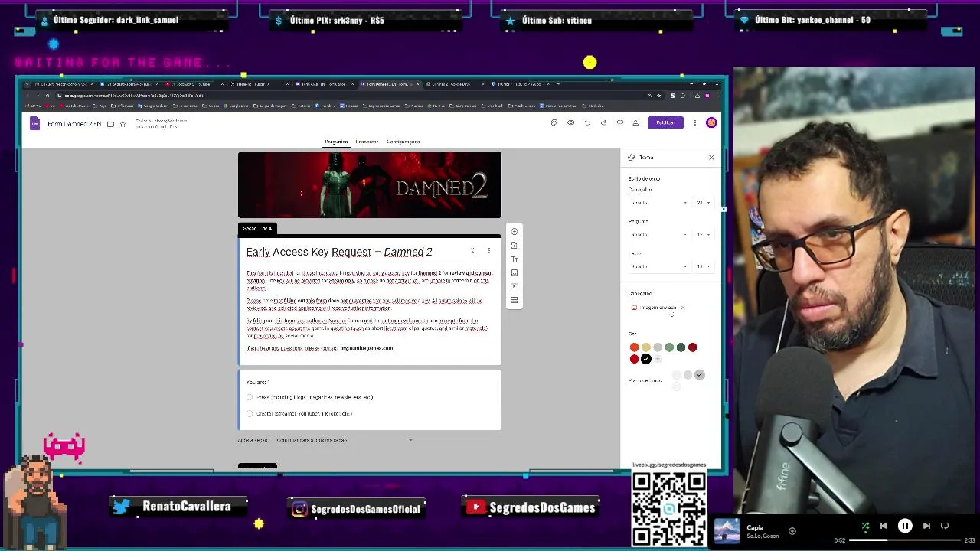Open the question font size 12 dropdown
Image resolution: width=980 pixels, height=551 pixels.
pyautogui.click(x=702, y=235)
